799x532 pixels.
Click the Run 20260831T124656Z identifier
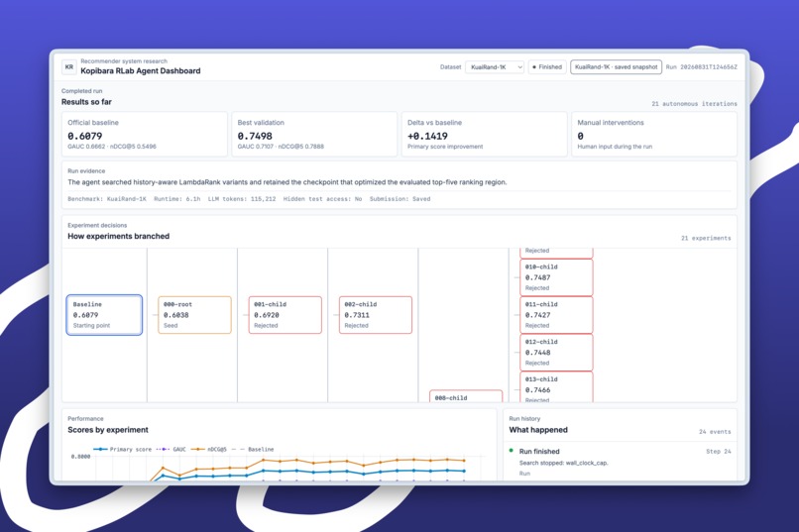(701, 67)
